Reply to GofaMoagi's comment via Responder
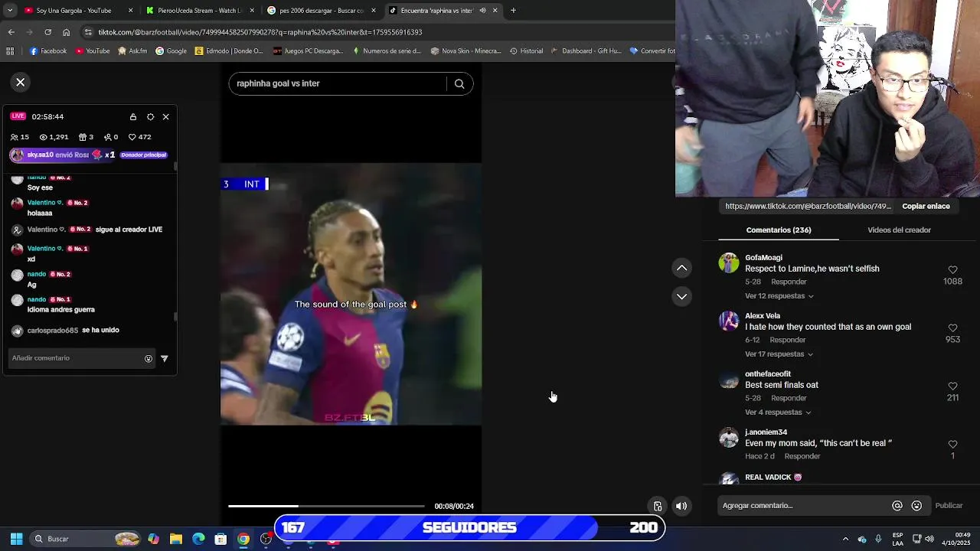Screen dimensions: 980x551 pos(789,282)
